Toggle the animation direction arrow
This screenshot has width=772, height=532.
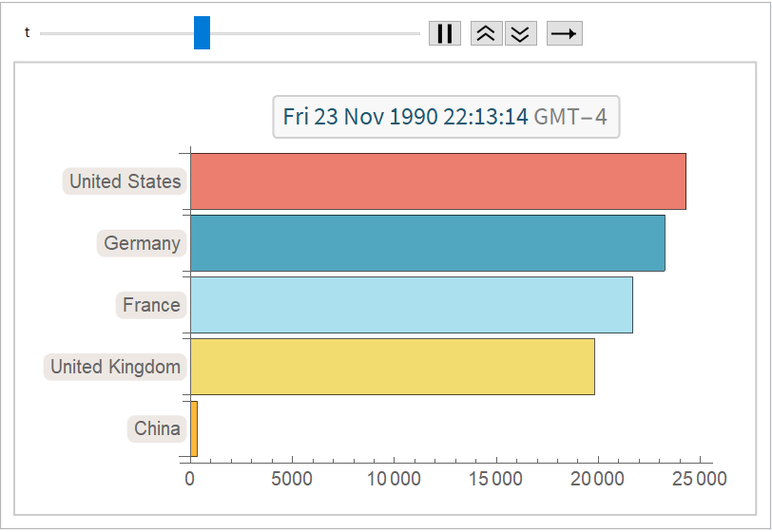pos(564,33)
